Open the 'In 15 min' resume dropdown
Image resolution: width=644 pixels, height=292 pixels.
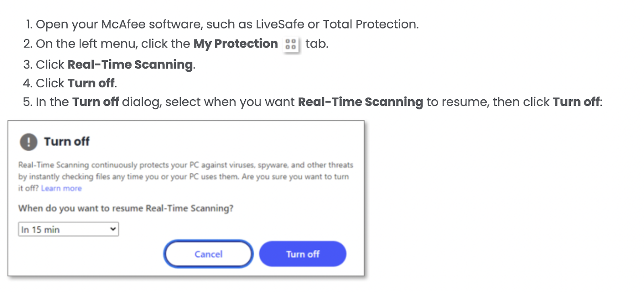click(68, 229)
